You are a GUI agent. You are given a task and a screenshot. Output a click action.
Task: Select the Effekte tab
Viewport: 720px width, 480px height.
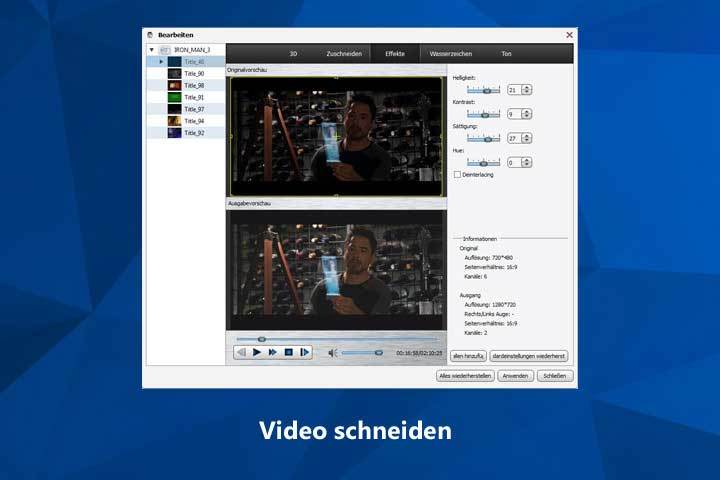tap(395, 54)
